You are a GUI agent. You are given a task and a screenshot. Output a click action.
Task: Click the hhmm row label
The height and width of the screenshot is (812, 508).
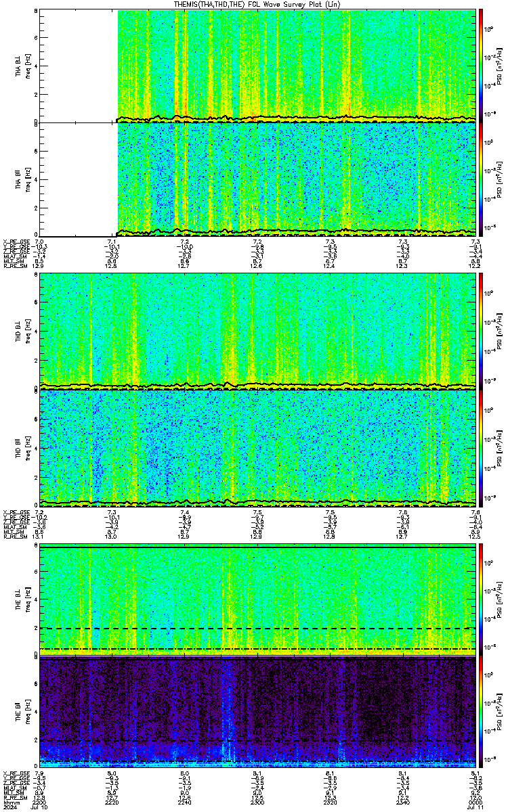[11, 802]
